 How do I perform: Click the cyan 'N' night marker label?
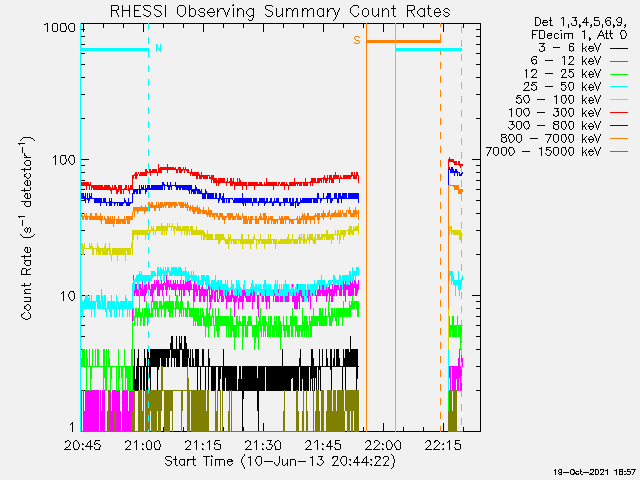tap(158, 48)
